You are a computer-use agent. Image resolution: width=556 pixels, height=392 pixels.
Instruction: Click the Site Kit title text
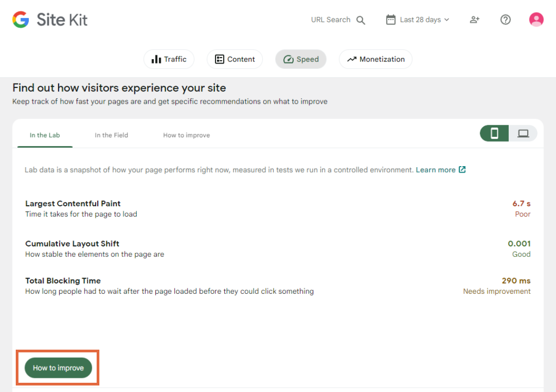(x=62, y=20)
